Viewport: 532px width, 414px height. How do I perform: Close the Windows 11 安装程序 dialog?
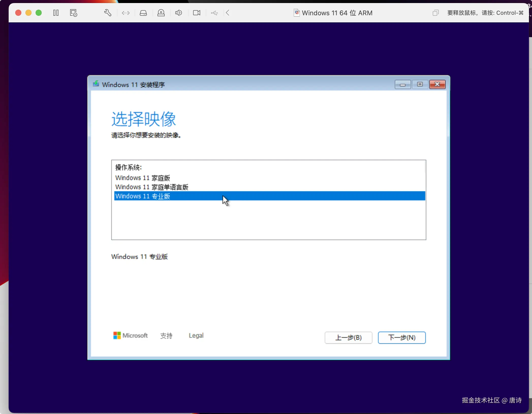pyautogui.click(x=437, y=84)
